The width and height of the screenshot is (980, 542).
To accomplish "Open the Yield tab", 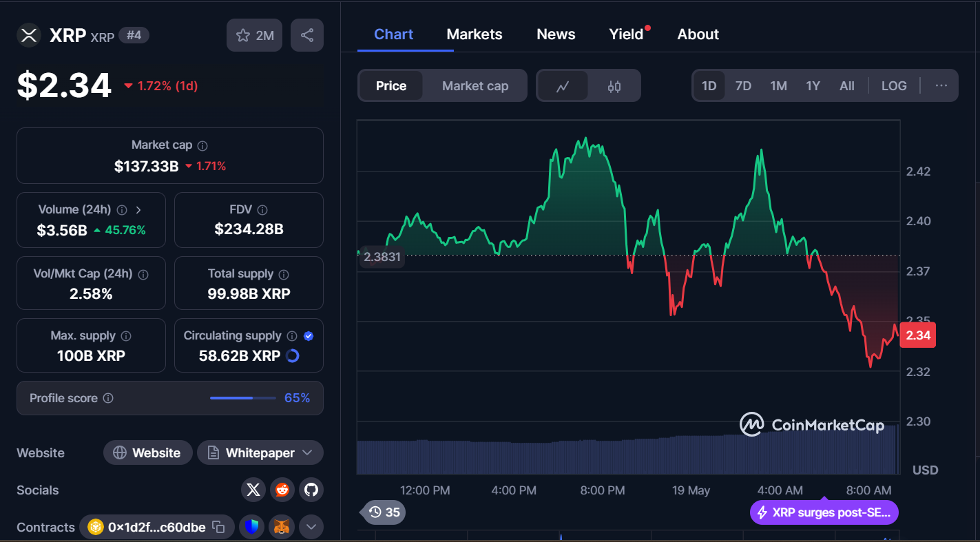I will coord(626,34).
